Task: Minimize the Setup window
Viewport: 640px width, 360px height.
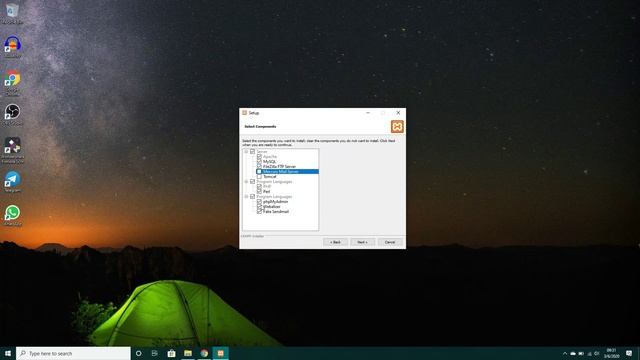Action: [368, 113]
